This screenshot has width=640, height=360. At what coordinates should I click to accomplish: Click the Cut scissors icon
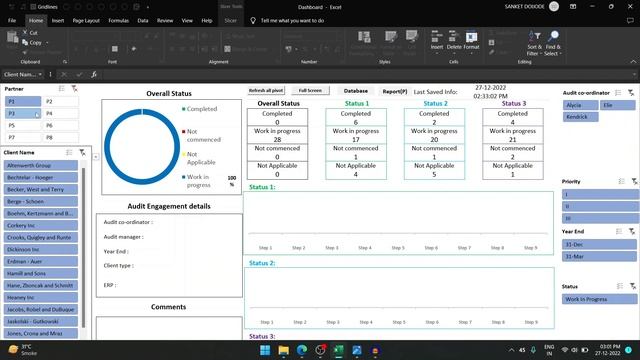click(25, 32)
